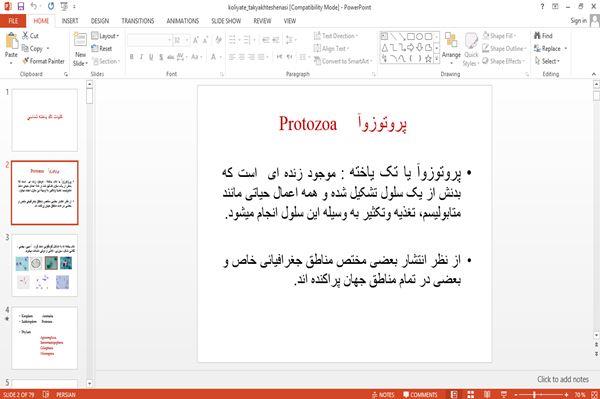The height and width of the screenshot is (399, 600).
Task: Open PowerPoint Help question mark
Action: pyautogui.click(x=542, y=7)
